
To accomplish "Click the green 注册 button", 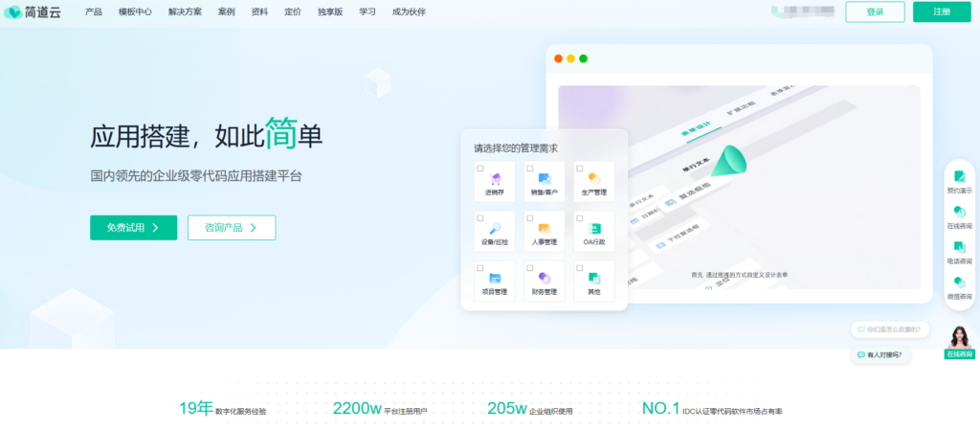I will (x=942, y=11).
